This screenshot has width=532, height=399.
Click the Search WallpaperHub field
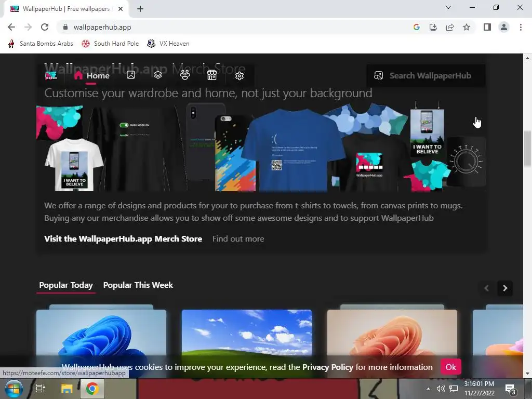pos(426,76)
